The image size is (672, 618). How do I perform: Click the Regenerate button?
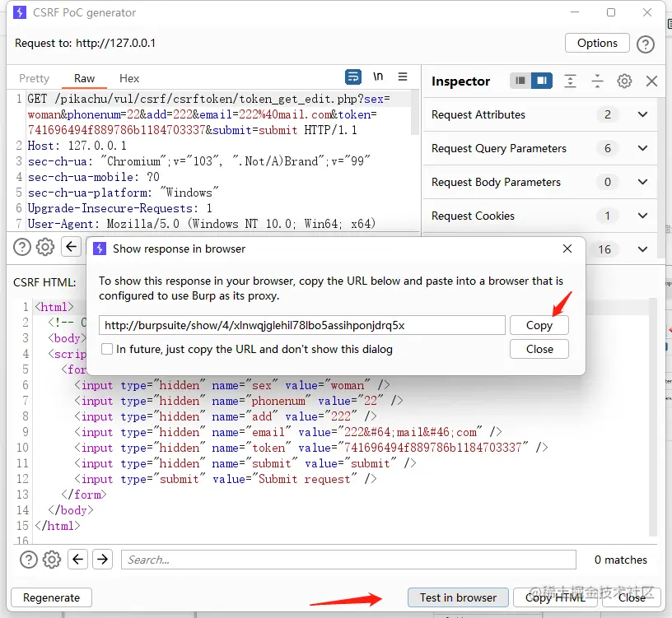pos(51,597)
